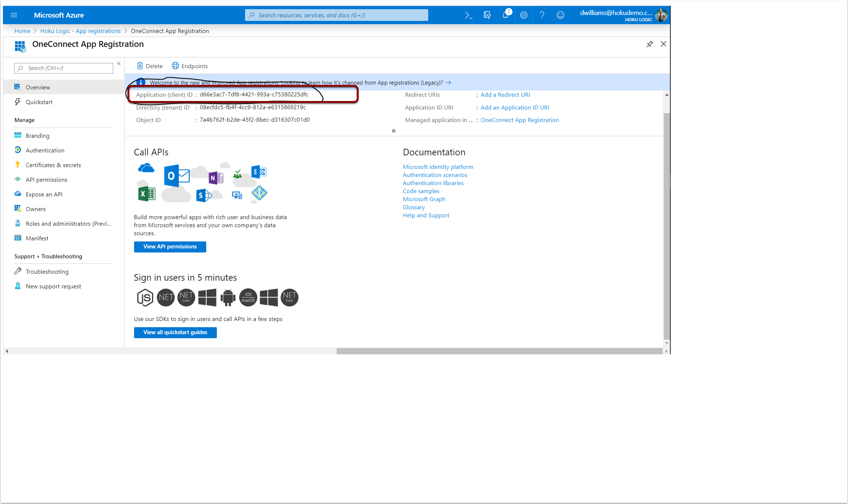Collapse the essentials section with double chevron

tap(394, 131)
